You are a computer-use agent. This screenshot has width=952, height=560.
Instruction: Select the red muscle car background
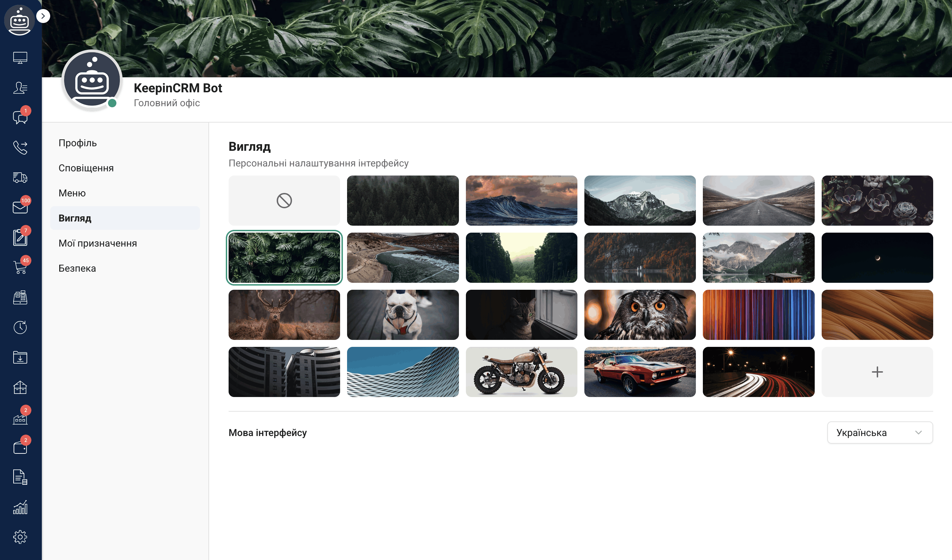[x=640, y=372]
